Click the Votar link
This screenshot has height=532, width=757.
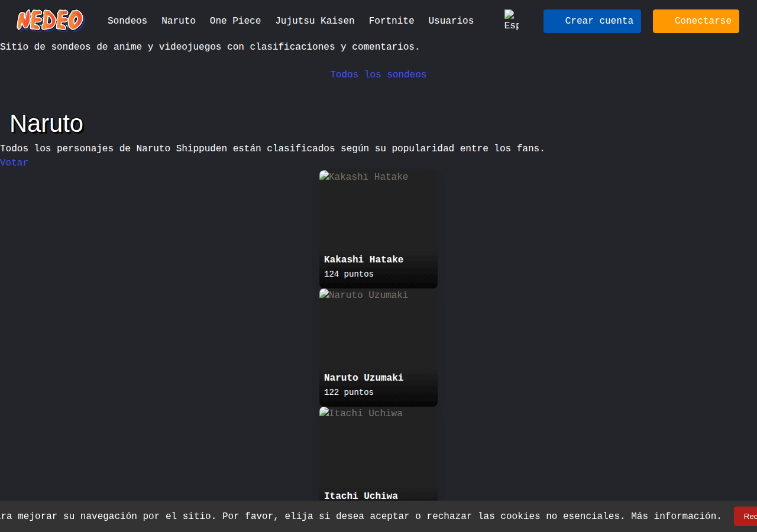click(14, 163)
